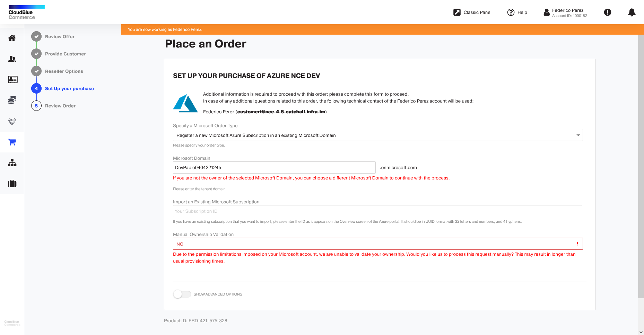Click the Classic Panel arrow icon
The image size is (644, 335).
pos(457,12)
